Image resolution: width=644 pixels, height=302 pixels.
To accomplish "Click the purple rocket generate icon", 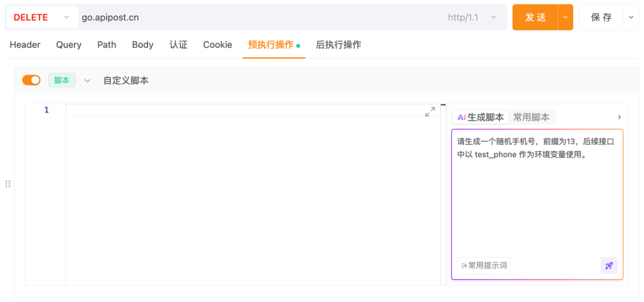I will (x=609, y=266).
